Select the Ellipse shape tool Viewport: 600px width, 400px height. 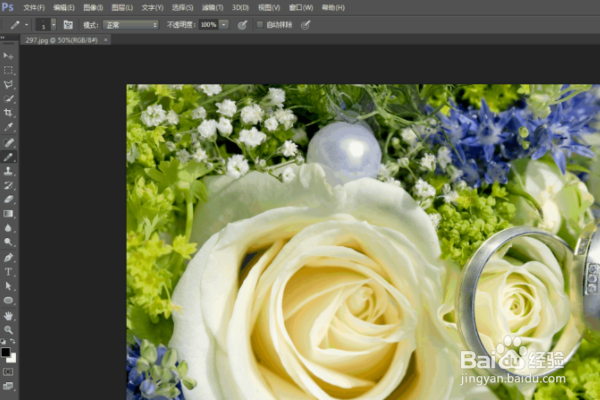tap(8, 300)
